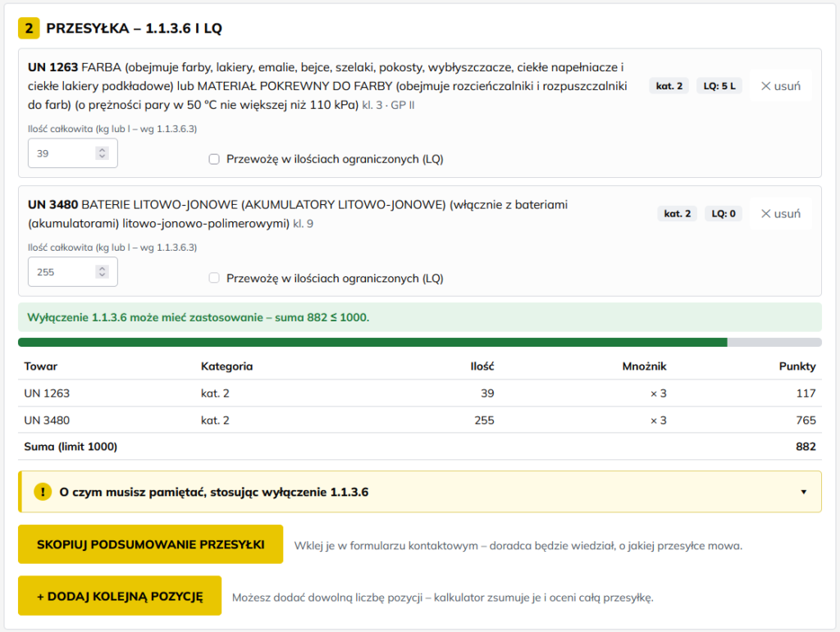Click the stepper arrows on the 39 quantity field
Image resolution: width=840 pixels, height=632 pixels.
(x=102, y=153)
